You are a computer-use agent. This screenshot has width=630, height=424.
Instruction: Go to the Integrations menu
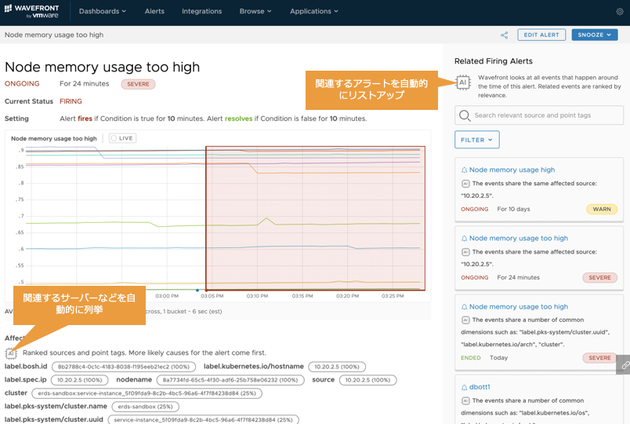pos(202,11)
